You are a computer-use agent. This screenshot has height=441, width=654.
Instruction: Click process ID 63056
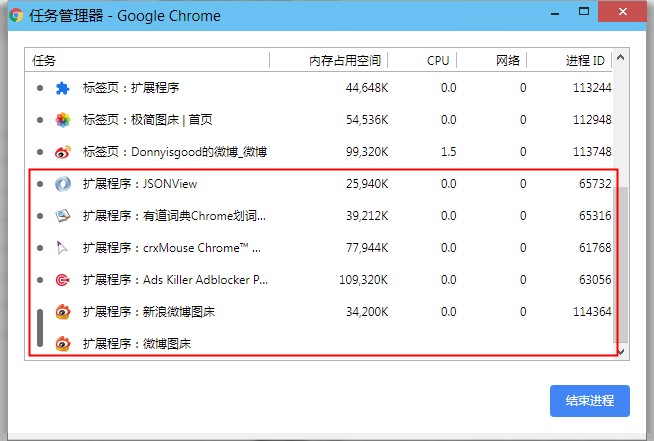(x=595, y=280)
